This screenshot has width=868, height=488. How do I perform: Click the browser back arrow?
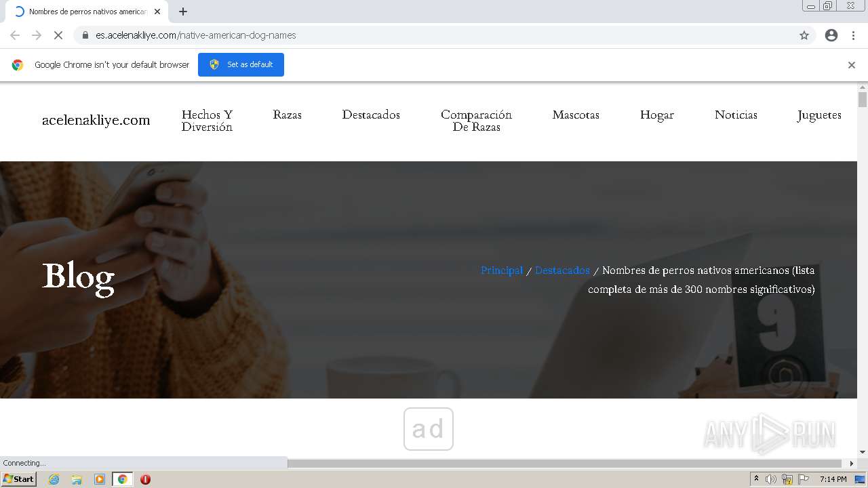(x=15, y=35)
